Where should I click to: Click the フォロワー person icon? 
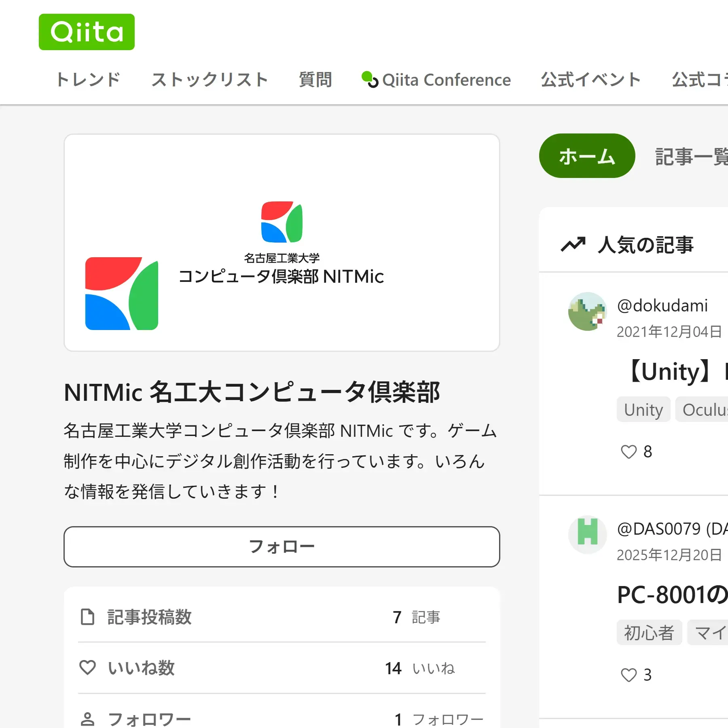coord(87,719)
